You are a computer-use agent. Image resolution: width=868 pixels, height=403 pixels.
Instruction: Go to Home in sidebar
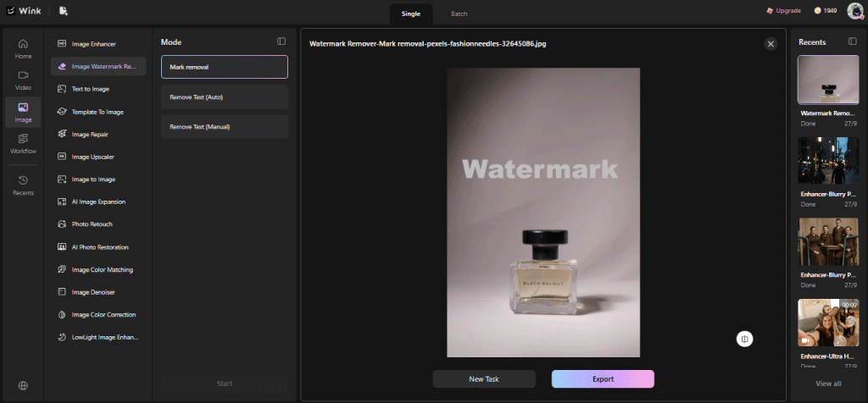pos(23,48)
